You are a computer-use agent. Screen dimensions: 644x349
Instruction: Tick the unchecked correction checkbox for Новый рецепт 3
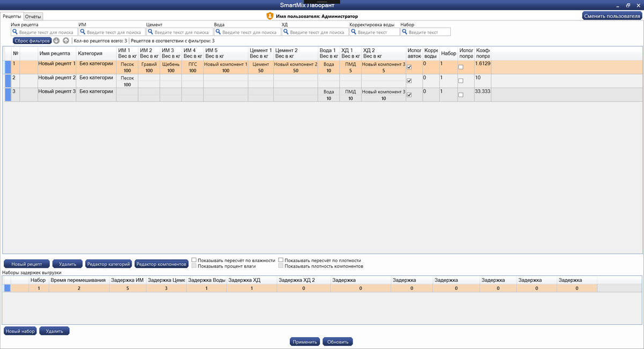point(460,95)
